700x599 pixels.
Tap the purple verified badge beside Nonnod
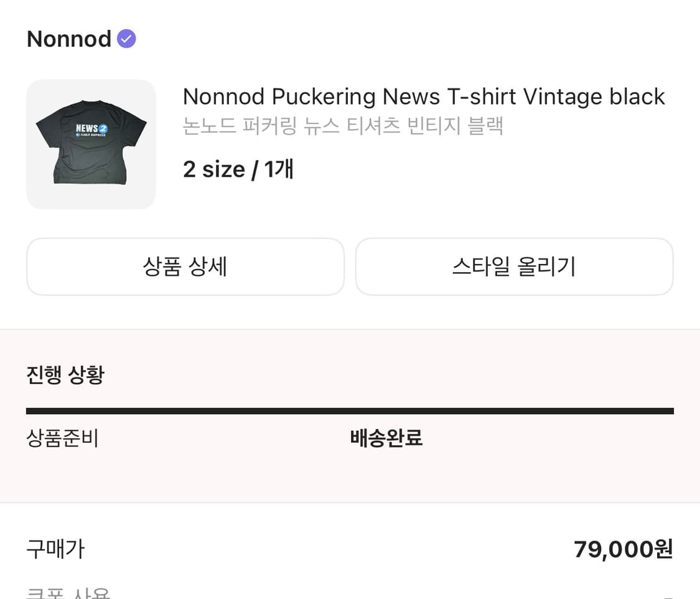tap(126, 39)
